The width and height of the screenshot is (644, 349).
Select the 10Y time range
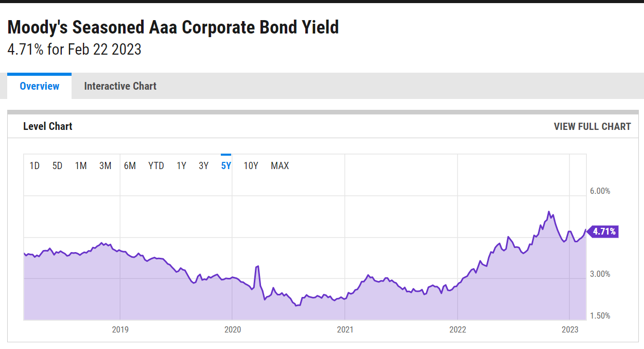pyautogui.click(x=250, y=165)
